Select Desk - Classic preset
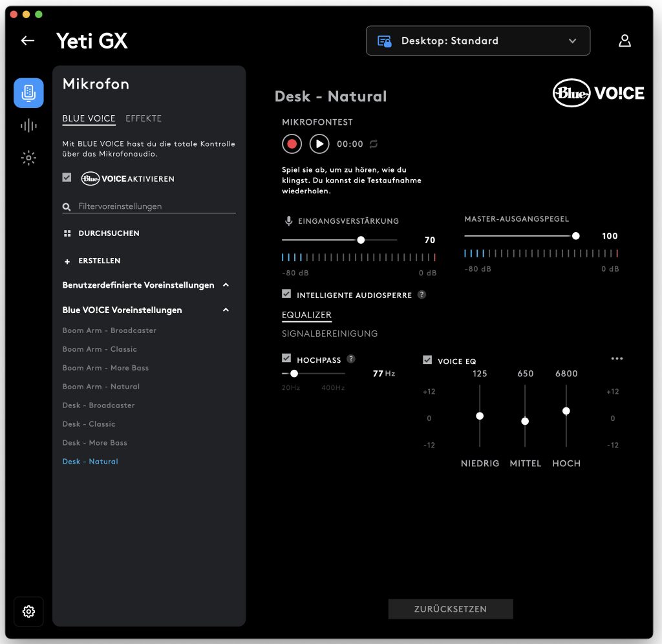The width and height of the screenshot is (662, 644). 89,424
